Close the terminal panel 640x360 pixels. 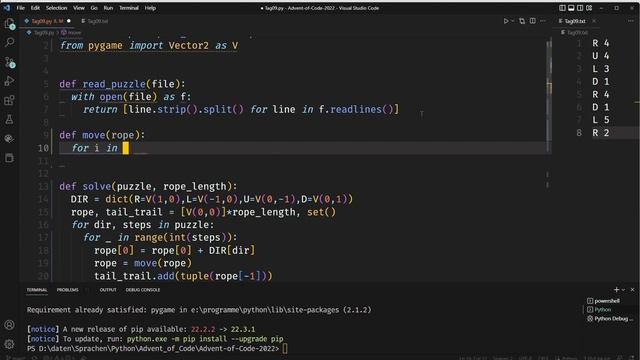[x=632, y=289]
